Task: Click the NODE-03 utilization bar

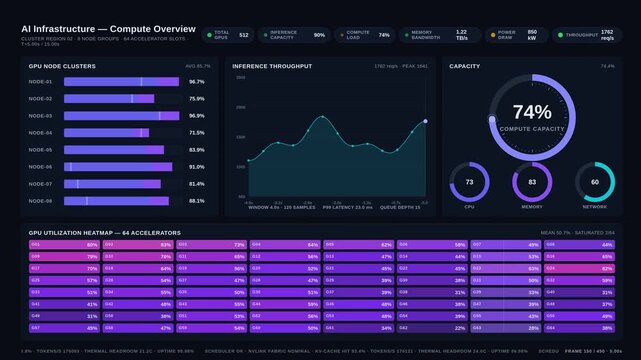Action: point(121,116)
